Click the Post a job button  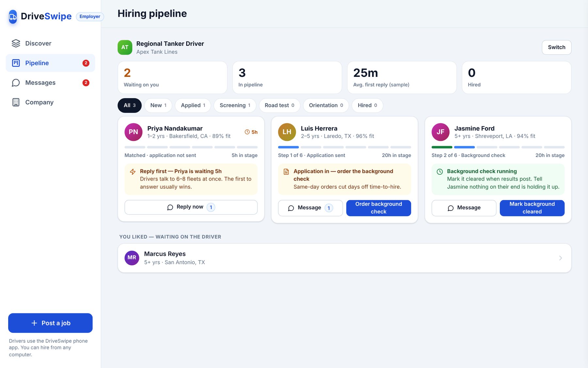click(50, 323)
